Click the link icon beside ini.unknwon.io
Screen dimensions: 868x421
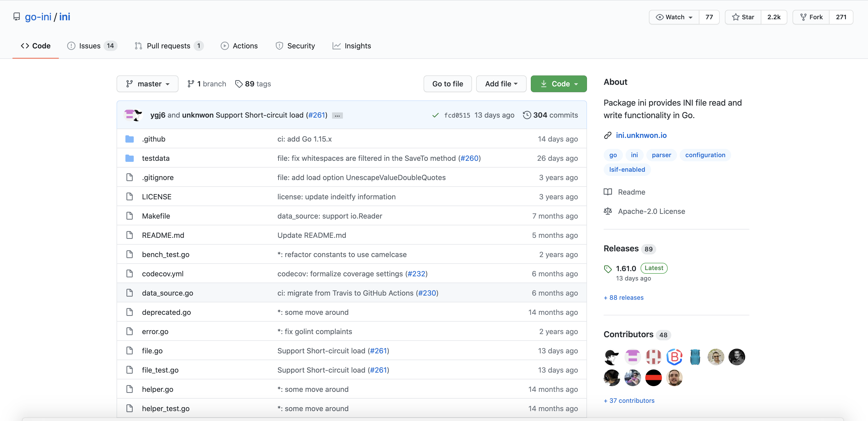(x=608, y=136)
